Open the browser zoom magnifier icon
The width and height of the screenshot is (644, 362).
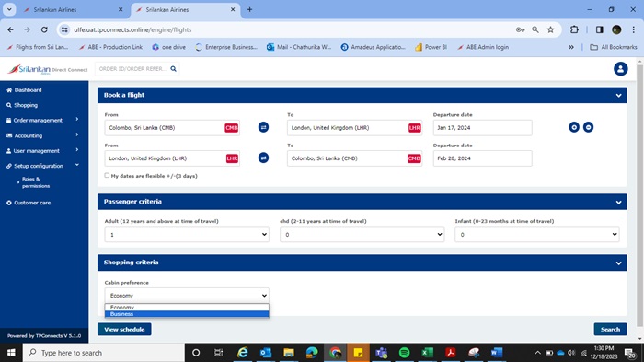(535, 29)
